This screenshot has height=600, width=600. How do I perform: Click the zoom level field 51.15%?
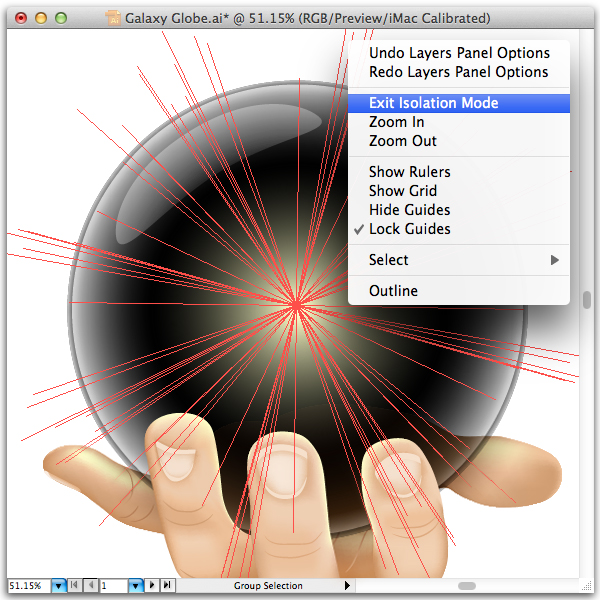(29, 586)
